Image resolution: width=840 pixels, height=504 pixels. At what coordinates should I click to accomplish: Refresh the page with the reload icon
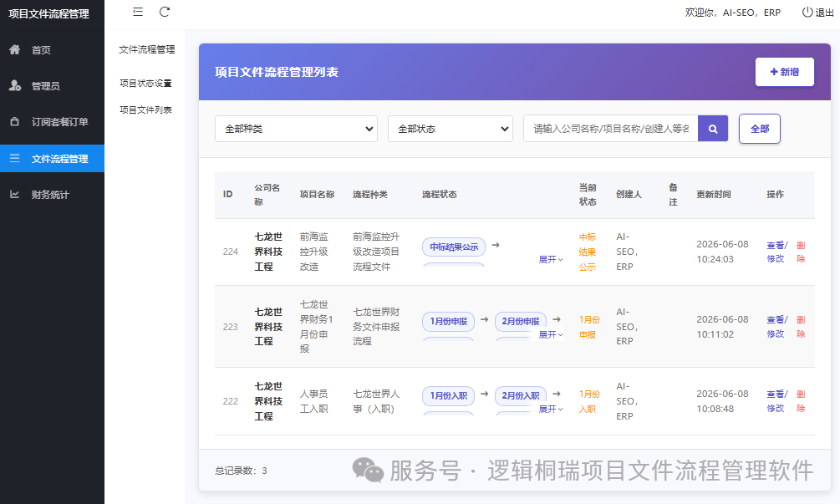click(x=165, y=12)
